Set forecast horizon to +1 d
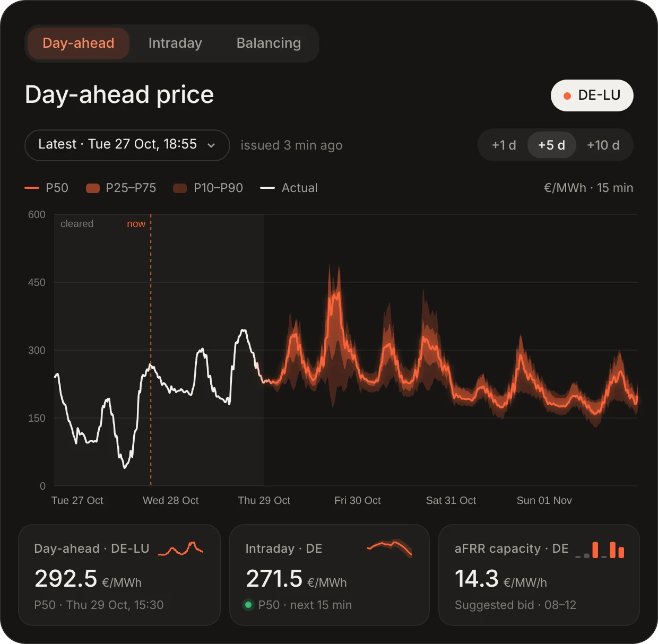 point(504,145)
